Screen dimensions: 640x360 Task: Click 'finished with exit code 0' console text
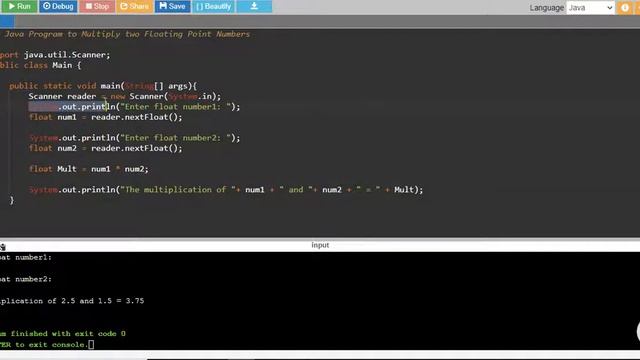68,333
